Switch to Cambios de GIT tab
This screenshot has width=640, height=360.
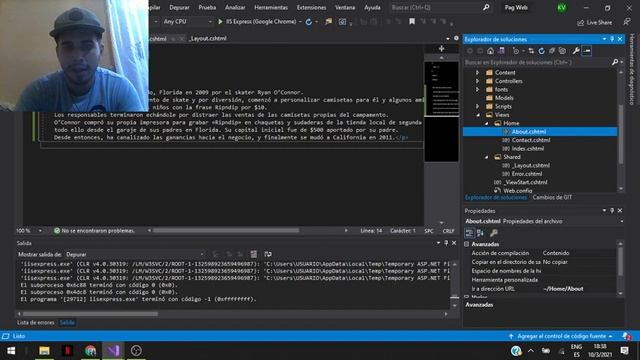(552, 198)
